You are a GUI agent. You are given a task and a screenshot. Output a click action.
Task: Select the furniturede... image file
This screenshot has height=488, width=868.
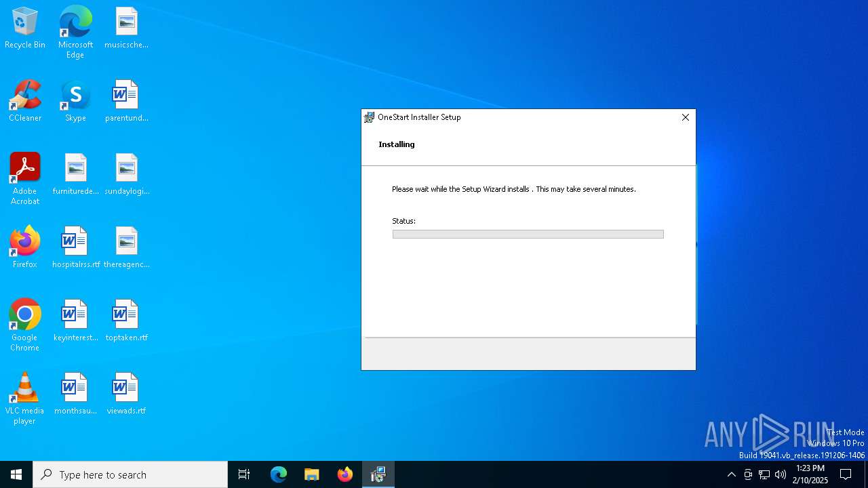coord(75,175)
